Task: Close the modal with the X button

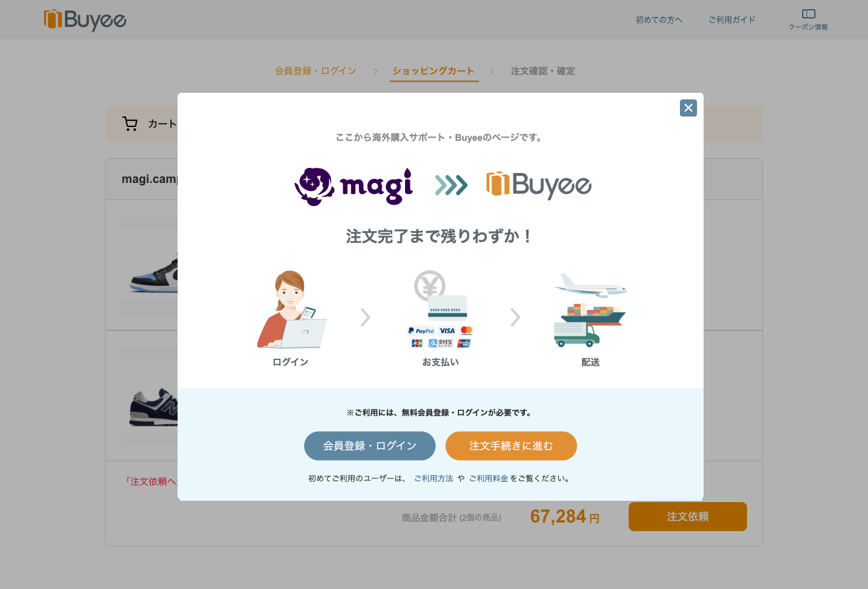Action: pos(688,108)
